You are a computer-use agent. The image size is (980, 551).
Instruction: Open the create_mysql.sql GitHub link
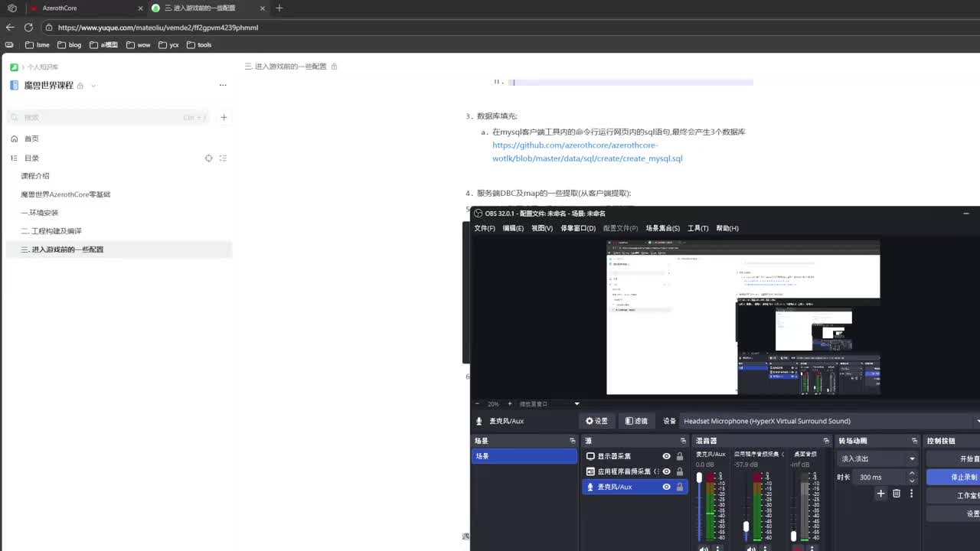point(587,152)
